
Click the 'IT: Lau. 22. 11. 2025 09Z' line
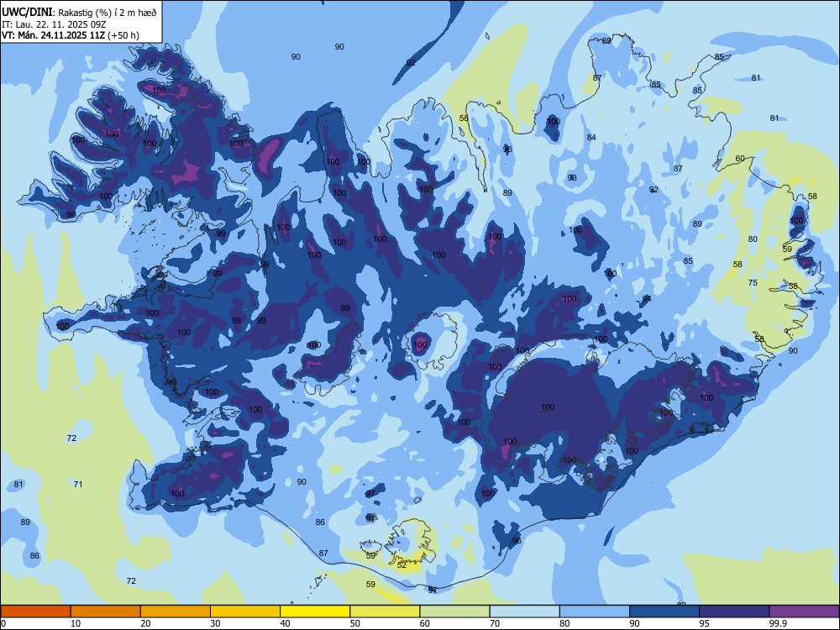(x=52, y=24)
